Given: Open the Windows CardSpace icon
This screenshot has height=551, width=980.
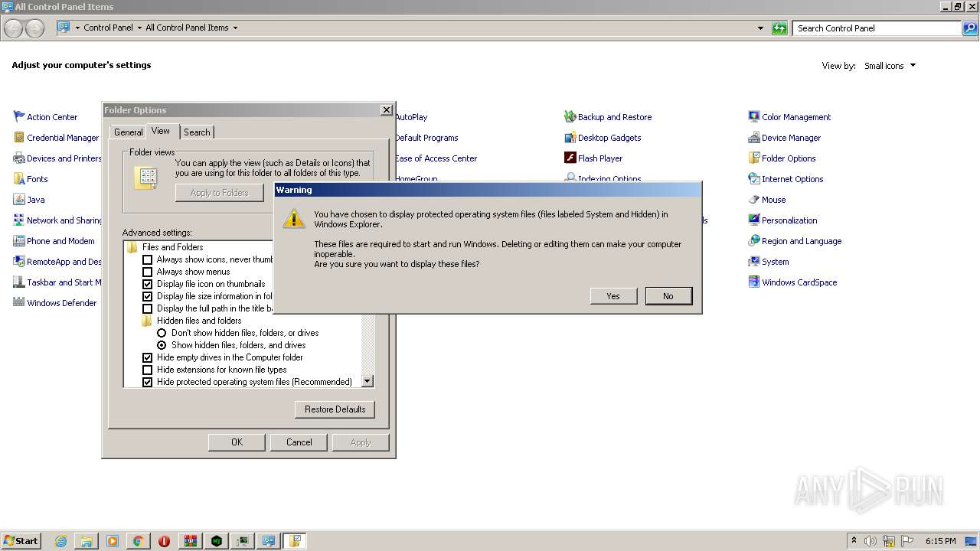Looking at the screenshot, I should [x=754, y=282].
